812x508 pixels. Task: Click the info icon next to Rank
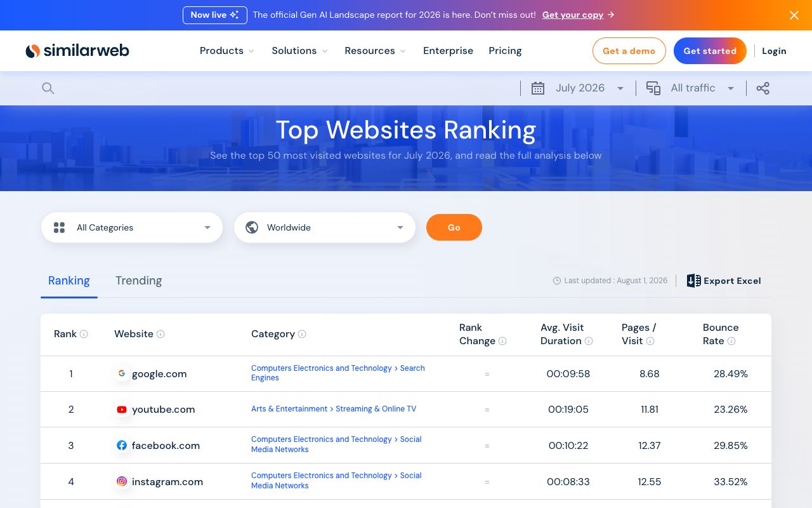tap(84, 334)
